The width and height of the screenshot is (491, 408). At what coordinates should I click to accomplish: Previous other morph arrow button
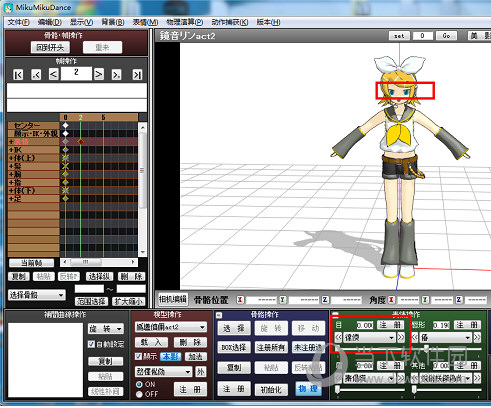[x=415, y=378]
